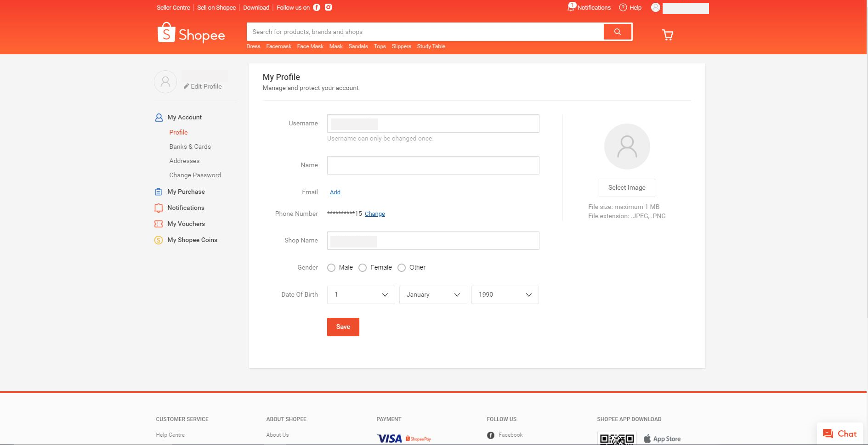Open My Purchase in the sidebar
Viewport: 868px width, 445px height.
[x=186, y=192]
